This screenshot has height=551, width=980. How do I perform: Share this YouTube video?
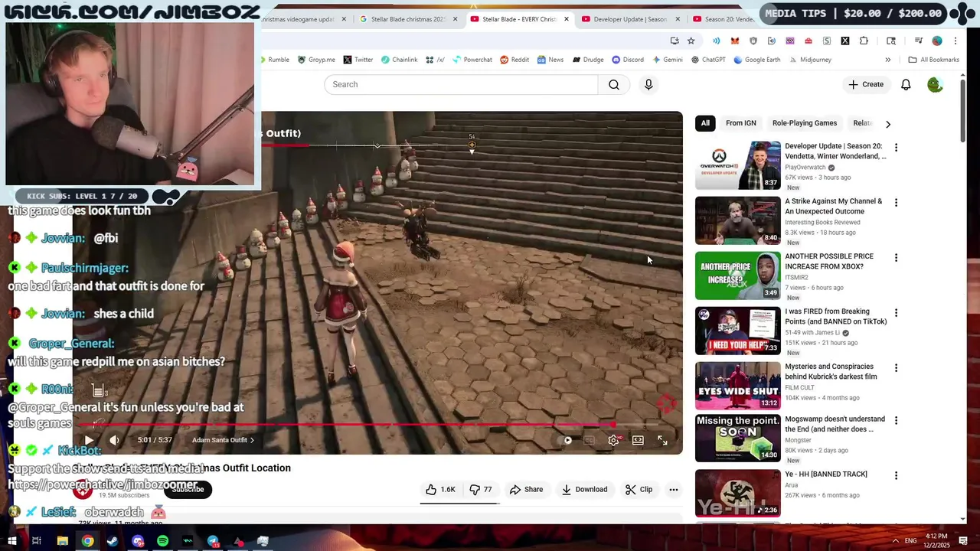526,490
